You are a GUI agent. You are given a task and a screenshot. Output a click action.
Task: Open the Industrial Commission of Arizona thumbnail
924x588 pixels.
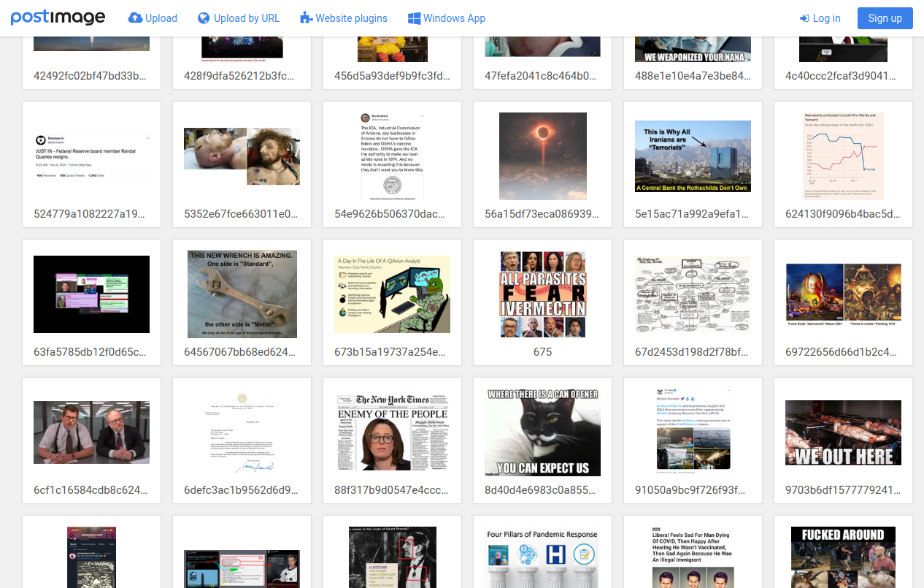tap(392, 156)
